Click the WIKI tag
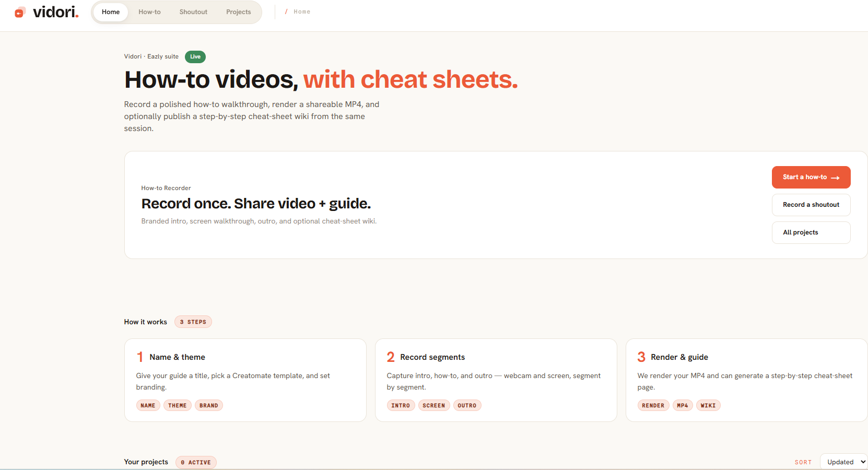868x470 pixels. [708, 405]
